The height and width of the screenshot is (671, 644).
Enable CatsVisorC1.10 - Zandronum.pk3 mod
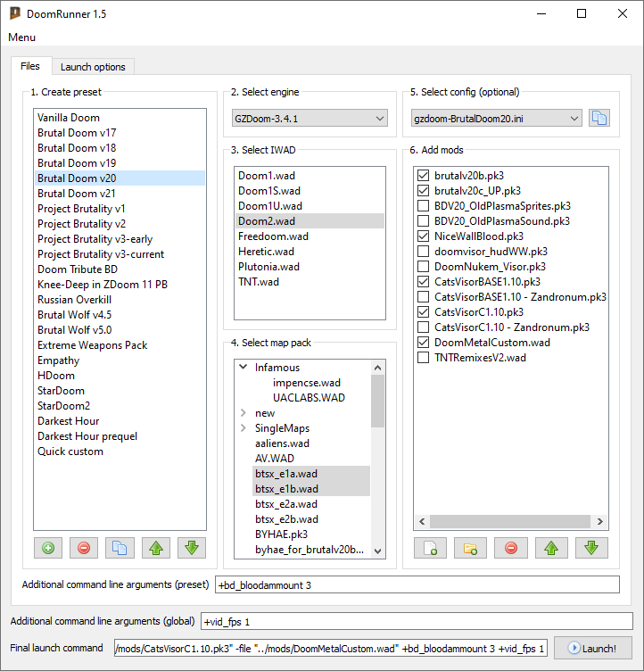coord(423,327)
